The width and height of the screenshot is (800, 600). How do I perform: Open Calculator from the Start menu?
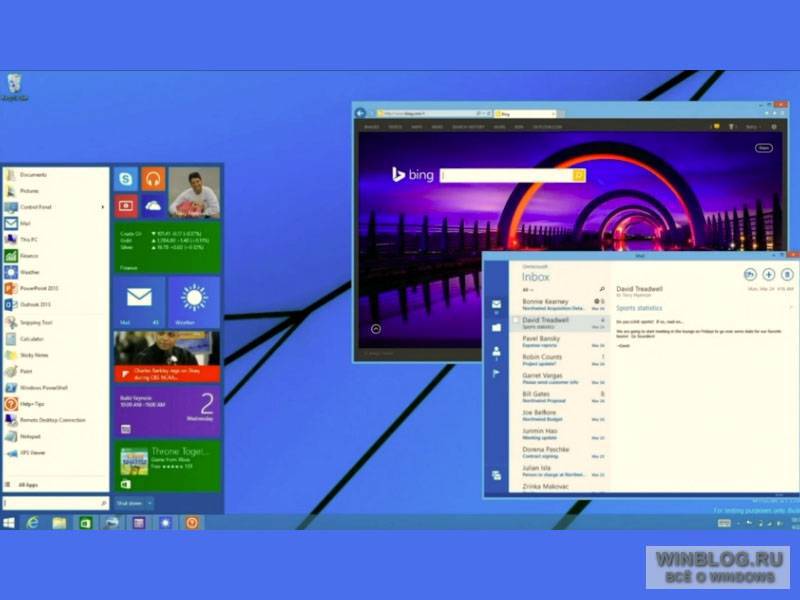click(56, 339)
